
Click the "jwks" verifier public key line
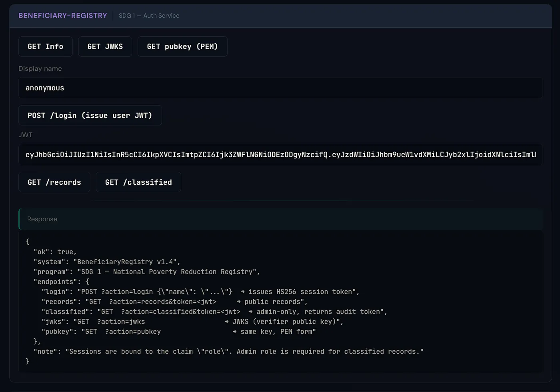192,322
